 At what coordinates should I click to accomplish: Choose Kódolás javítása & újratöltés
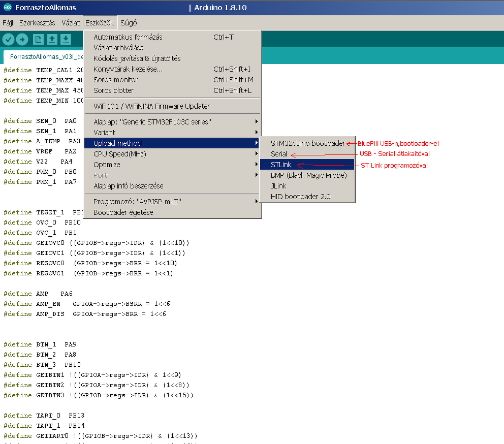coord(172,58)
